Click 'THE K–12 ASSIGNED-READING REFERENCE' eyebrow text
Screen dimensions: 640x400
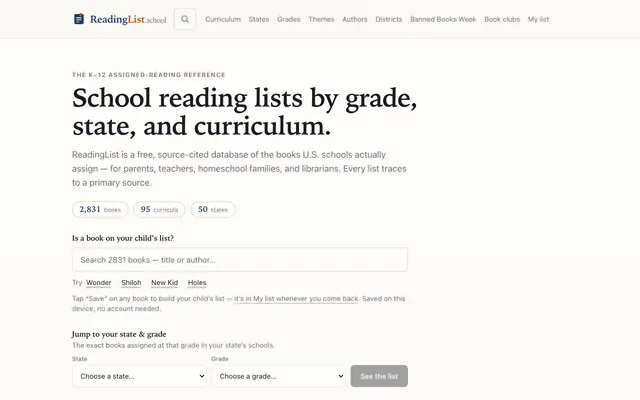coord(149,75)
